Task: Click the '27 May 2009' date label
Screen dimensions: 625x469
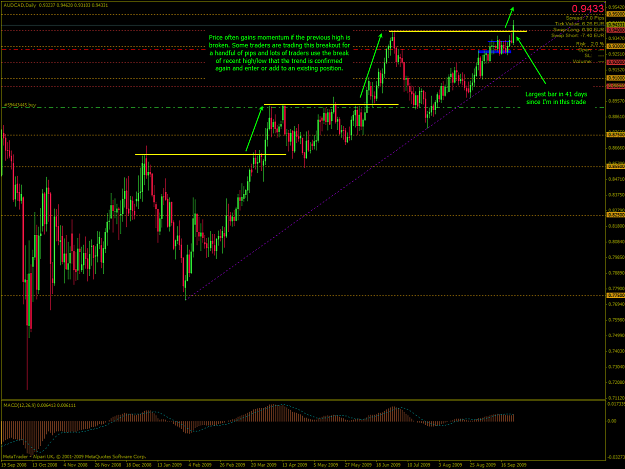Action: (x=358, y=465)
